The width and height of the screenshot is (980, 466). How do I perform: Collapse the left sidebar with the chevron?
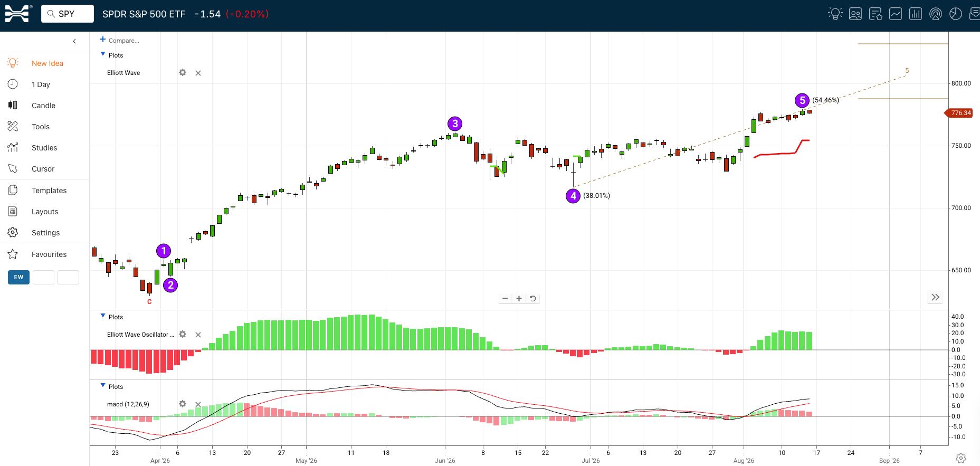coord(74,41)
